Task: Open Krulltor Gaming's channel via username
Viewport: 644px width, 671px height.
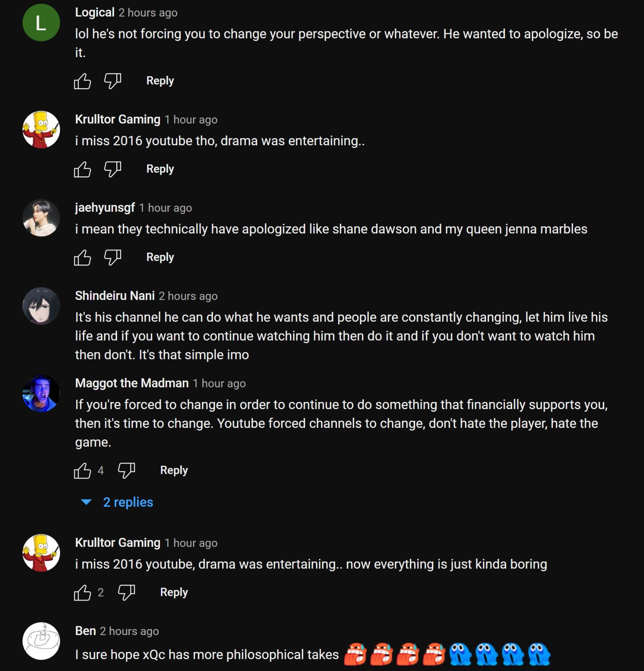Action: click(117, 120)
